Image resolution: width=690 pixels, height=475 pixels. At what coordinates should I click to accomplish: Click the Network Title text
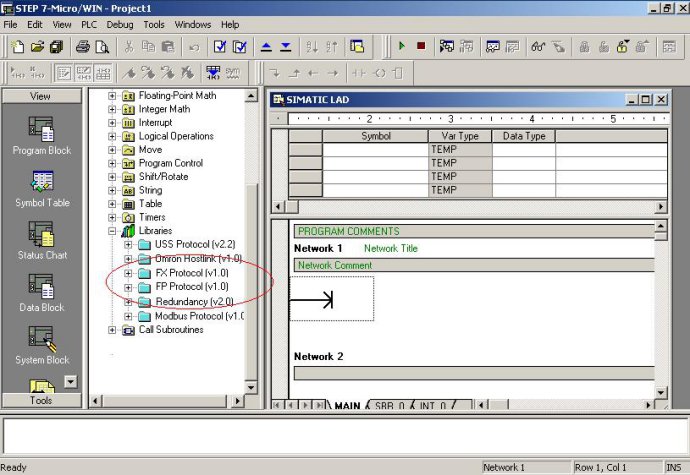coord(391,249)
